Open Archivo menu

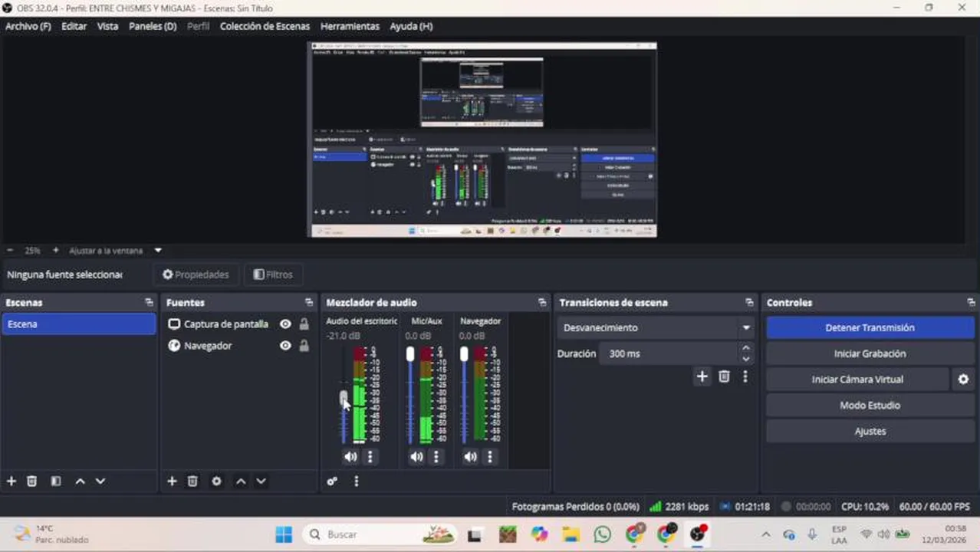[x=28, y=26]
